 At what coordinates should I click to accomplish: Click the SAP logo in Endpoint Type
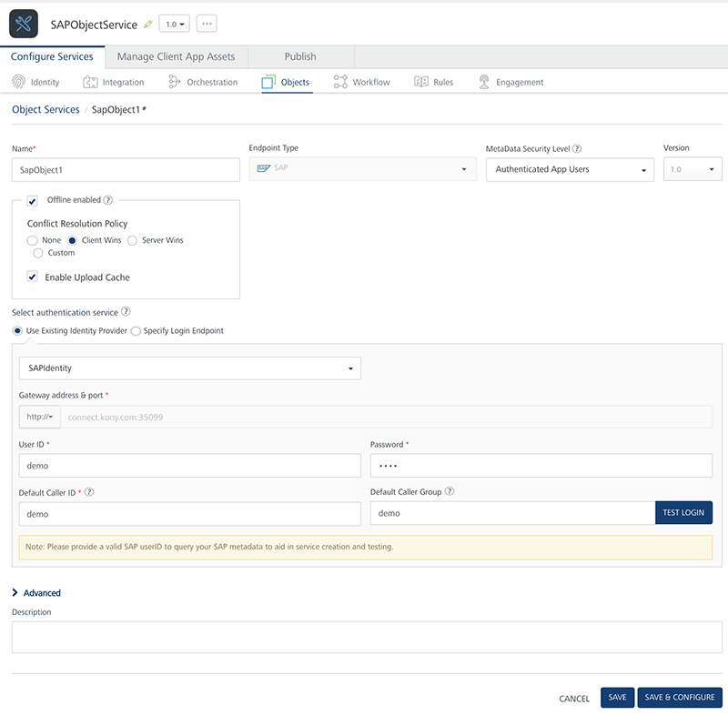click(x=264, y=168)
